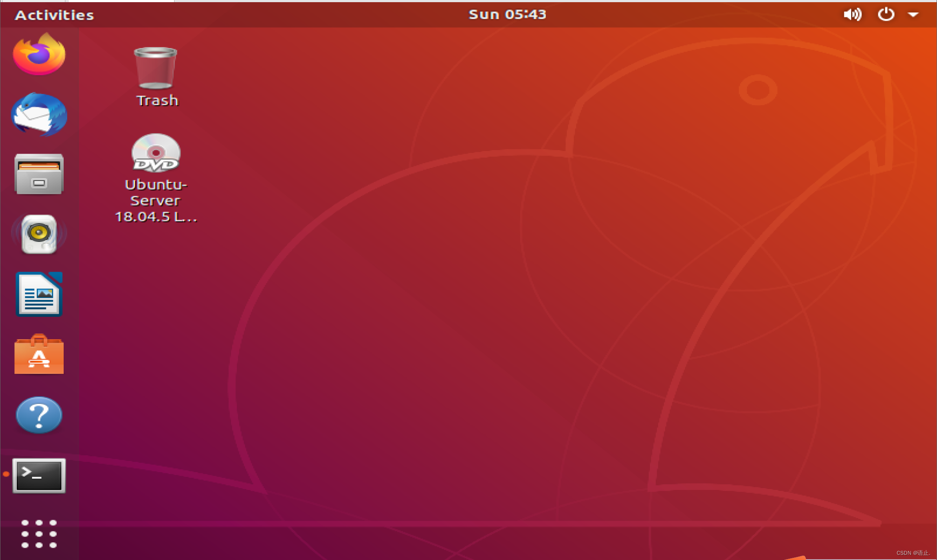Click the power button in the top bar

point(886,14)
